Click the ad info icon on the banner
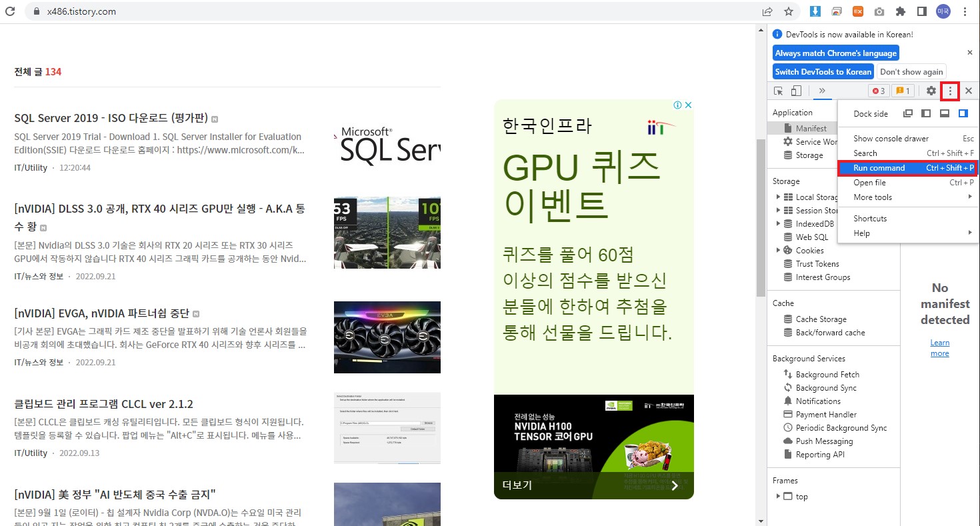 [x=677, y=105]
